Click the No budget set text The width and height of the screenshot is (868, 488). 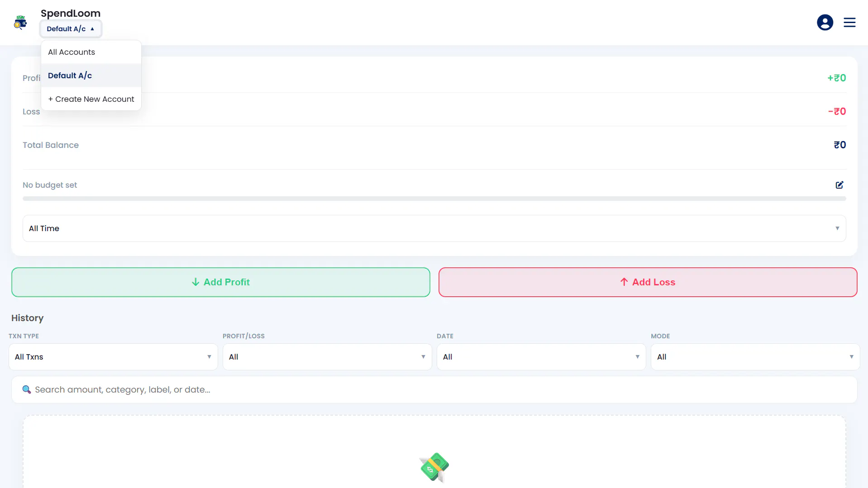pyautogui.click(x=50, y=185)
